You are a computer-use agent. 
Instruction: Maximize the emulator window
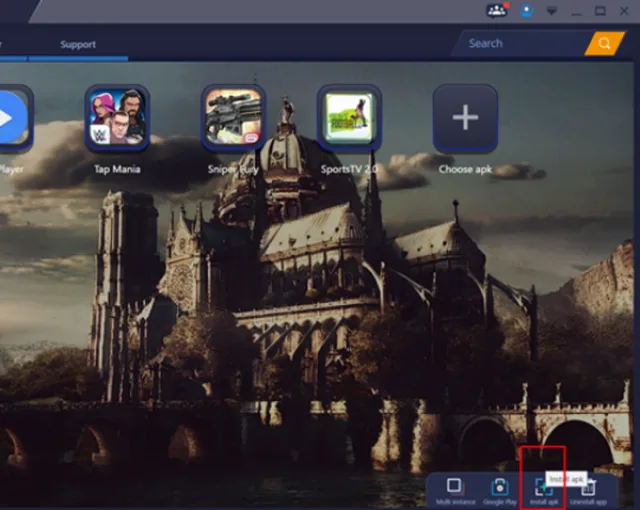click(x=600, y=11)
